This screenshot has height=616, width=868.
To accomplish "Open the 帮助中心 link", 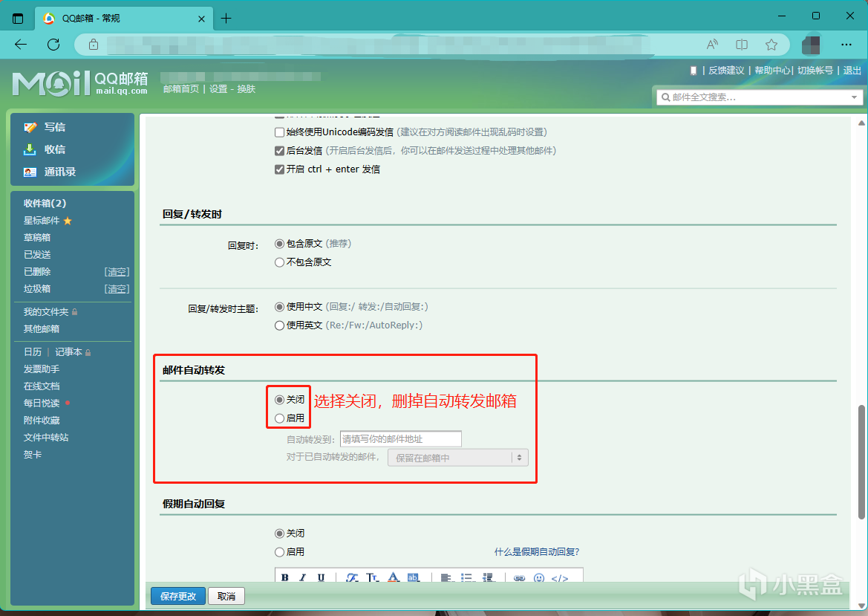I will (772, 71).
